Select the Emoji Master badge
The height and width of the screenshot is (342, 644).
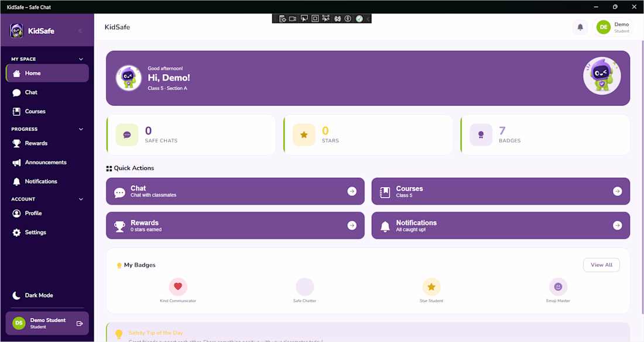pyautogui.click(x=558, y=286)
